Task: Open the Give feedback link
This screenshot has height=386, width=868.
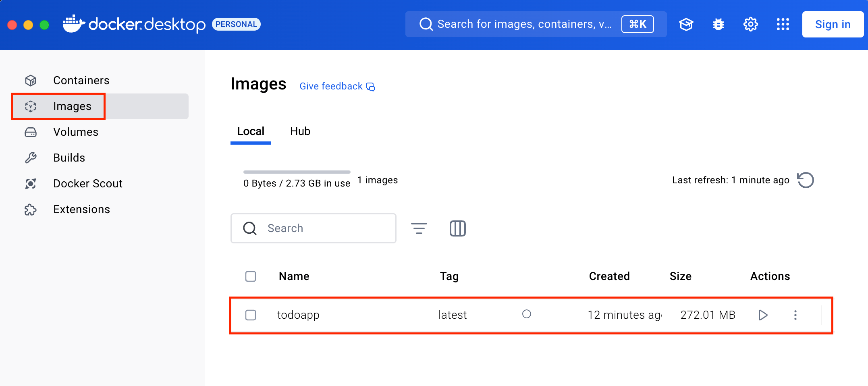Action: pos(331,86)
